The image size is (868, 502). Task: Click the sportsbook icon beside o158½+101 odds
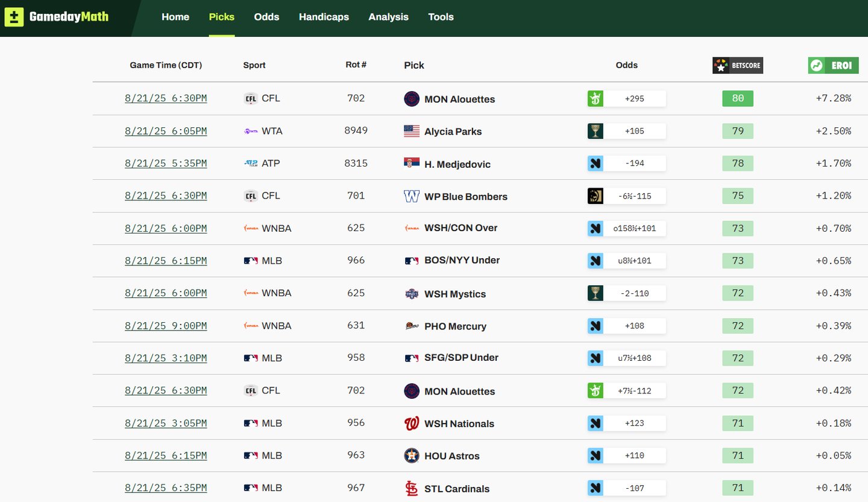click(596, 229)
